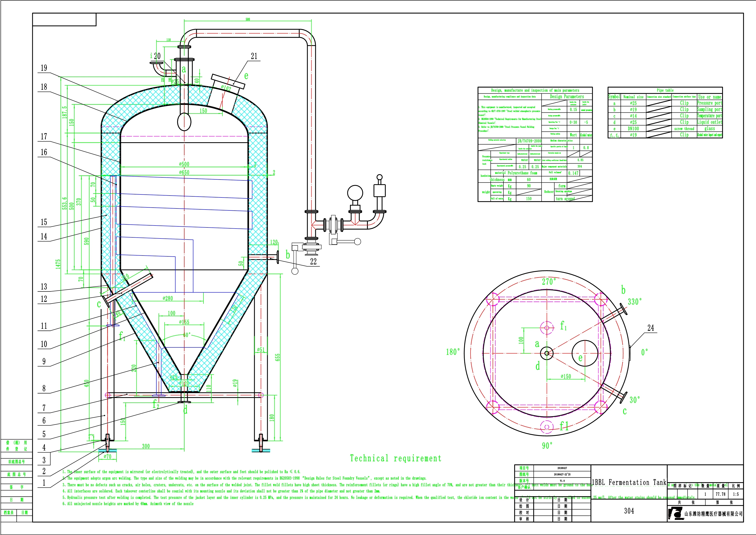Click the 'ø70' foot pad dimension
Image resolution: width=756 pixels, height=535 pixels.
(x=108, y=456)
